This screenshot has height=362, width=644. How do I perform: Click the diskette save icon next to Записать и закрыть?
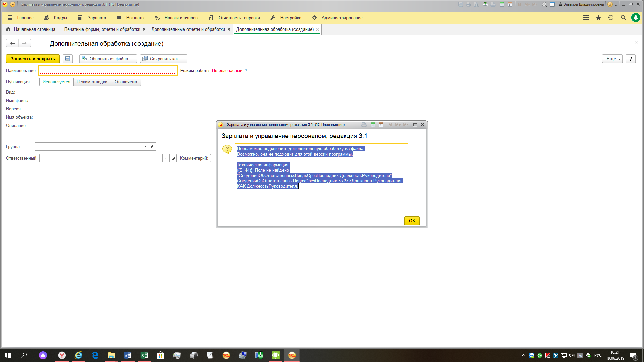68,59
